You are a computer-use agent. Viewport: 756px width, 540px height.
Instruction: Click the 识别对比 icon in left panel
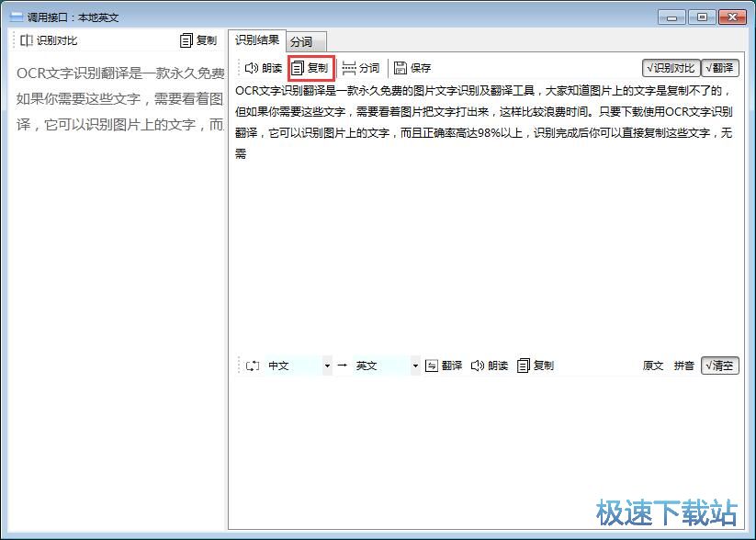pos(26,40)
